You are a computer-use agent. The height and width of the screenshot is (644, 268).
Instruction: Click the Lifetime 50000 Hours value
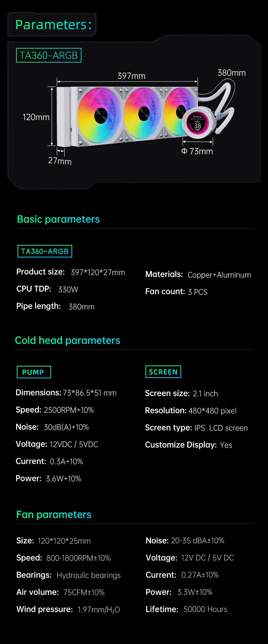click(x=205, y=609)
